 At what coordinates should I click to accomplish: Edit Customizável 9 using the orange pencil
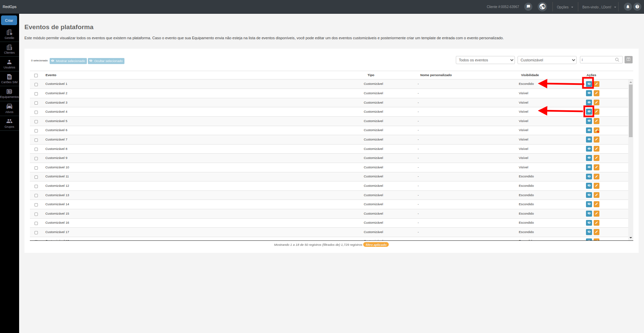596,158
